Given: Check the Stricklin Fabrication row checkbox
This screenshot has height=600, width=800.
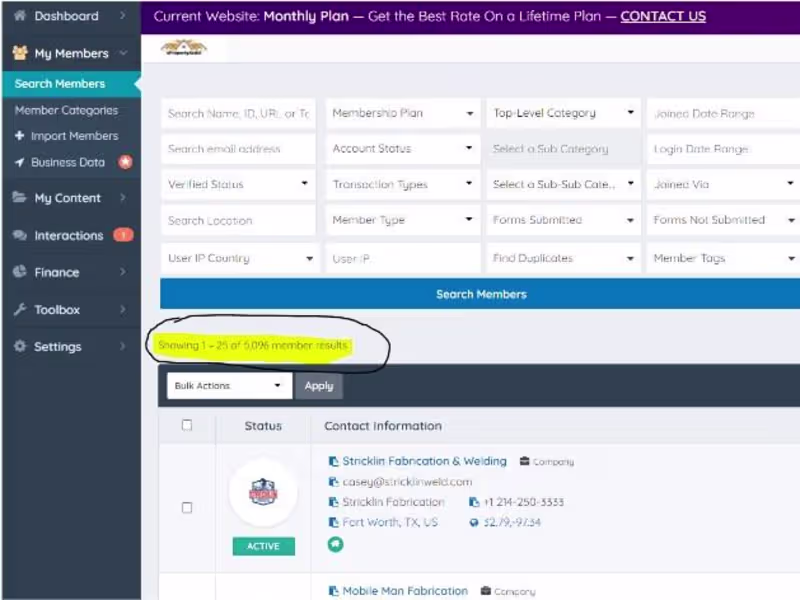Looking at the screenshot, I should tap(187, 507).
